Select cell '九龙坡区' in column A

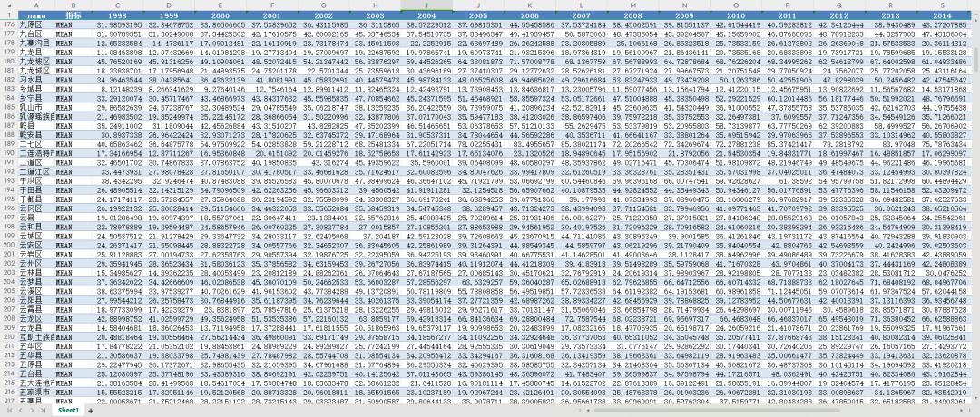(x=36, y=61)
